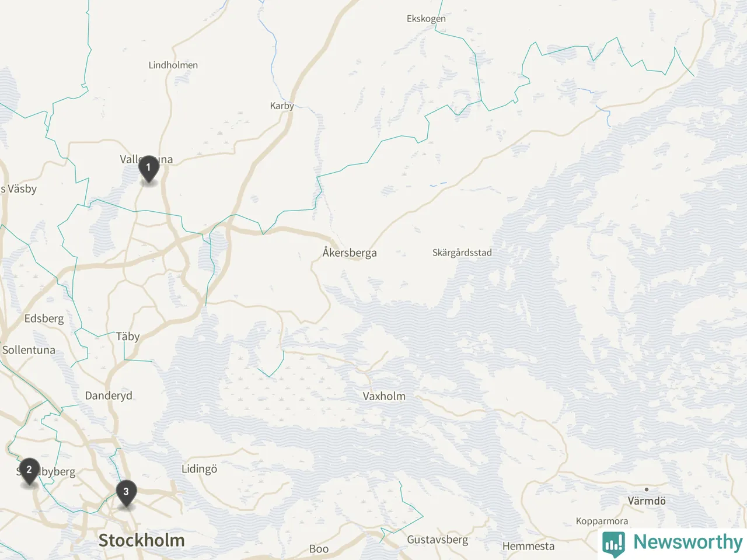Click the Edsberg place label
The width and height of the screenshot is (747, 560).
[x=44, y=318]
